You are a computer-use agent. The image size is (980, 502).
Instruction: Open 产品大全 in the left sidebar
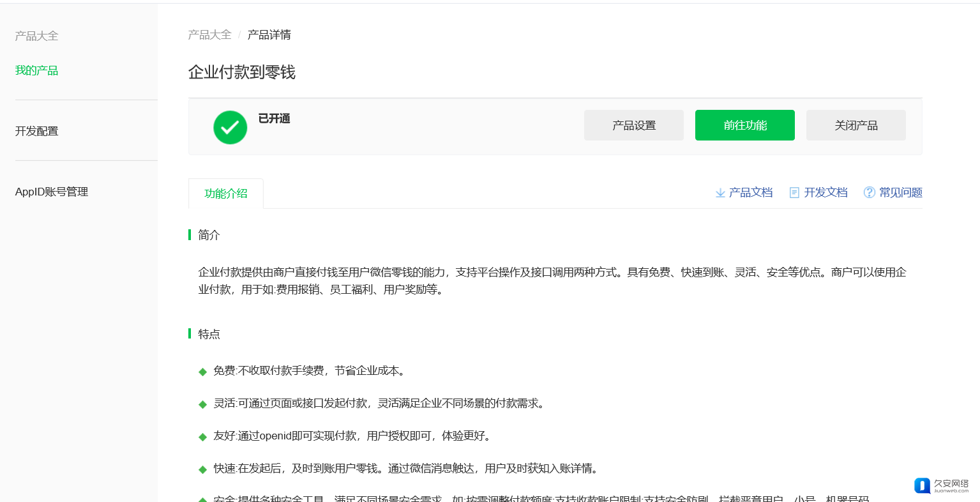coord(36,36)
